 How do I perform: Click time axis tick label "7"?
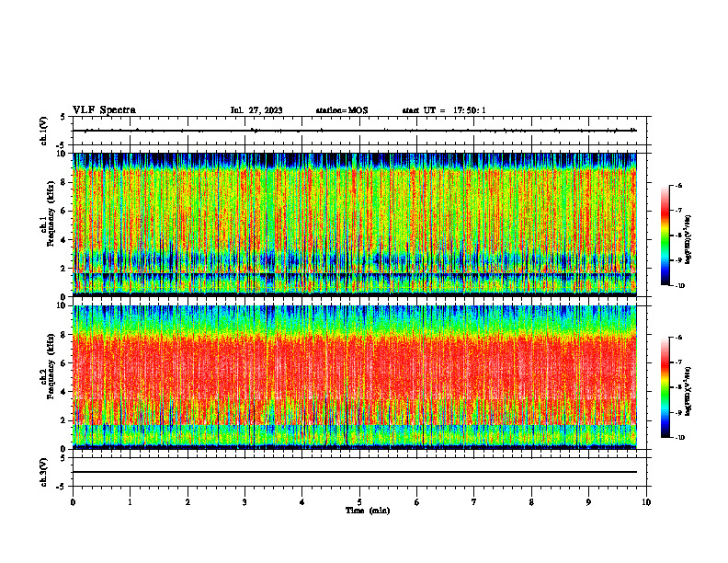point(474,502)
